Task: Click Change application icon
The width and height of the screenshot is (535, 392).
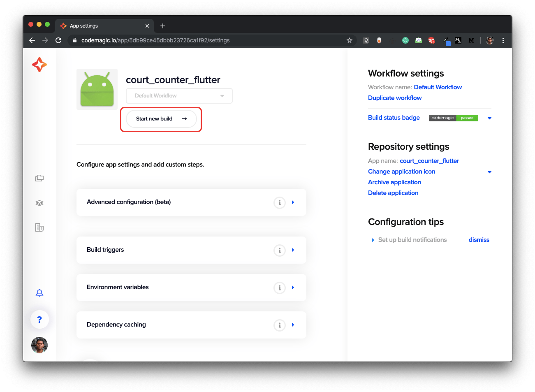Action: click(401, 172)
